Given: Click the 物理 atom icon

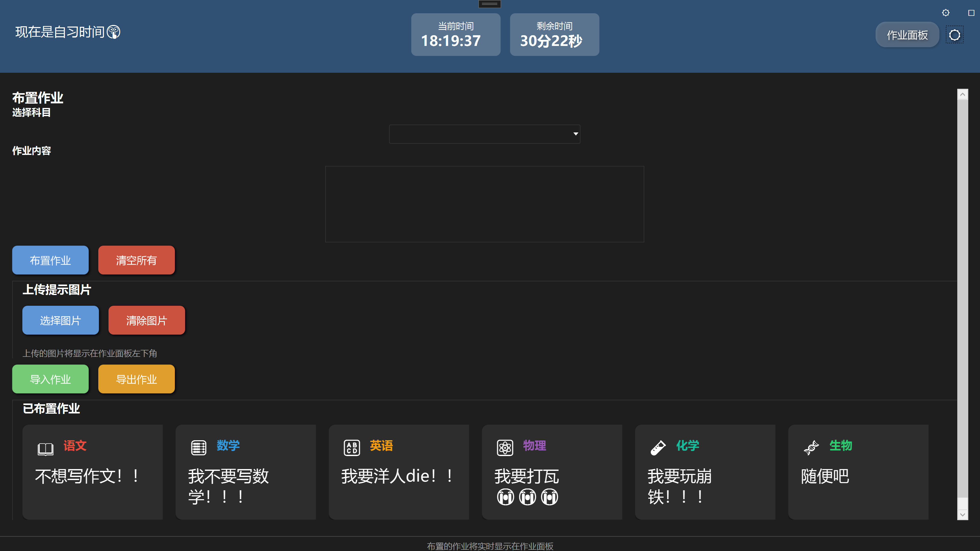Looking at the screenshot, I should pyautogui.click(x=505, y=448).
